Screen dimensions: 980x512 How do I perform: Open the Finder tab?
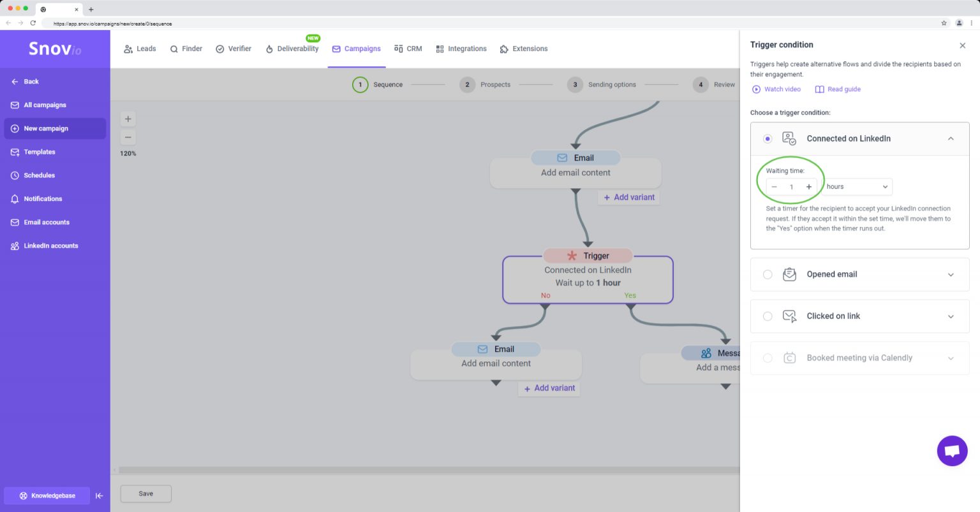click(186, 48)
